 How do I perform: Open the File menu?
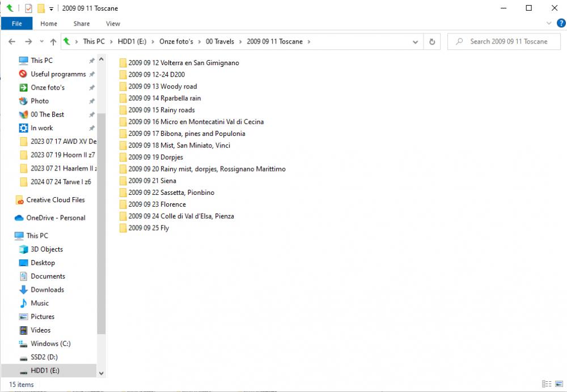pyautogui.click(x=16, y=24)
